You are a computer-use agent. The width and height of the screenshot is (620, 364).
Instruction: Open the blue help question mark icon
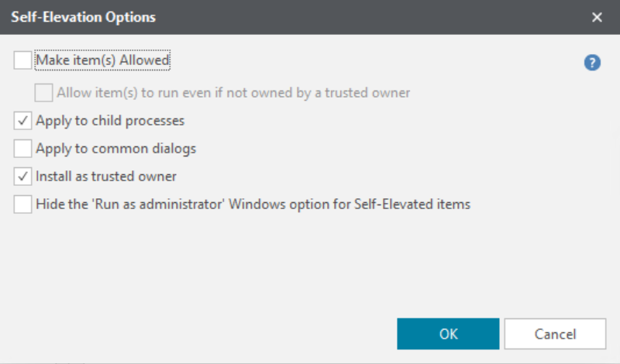(592, 63)
